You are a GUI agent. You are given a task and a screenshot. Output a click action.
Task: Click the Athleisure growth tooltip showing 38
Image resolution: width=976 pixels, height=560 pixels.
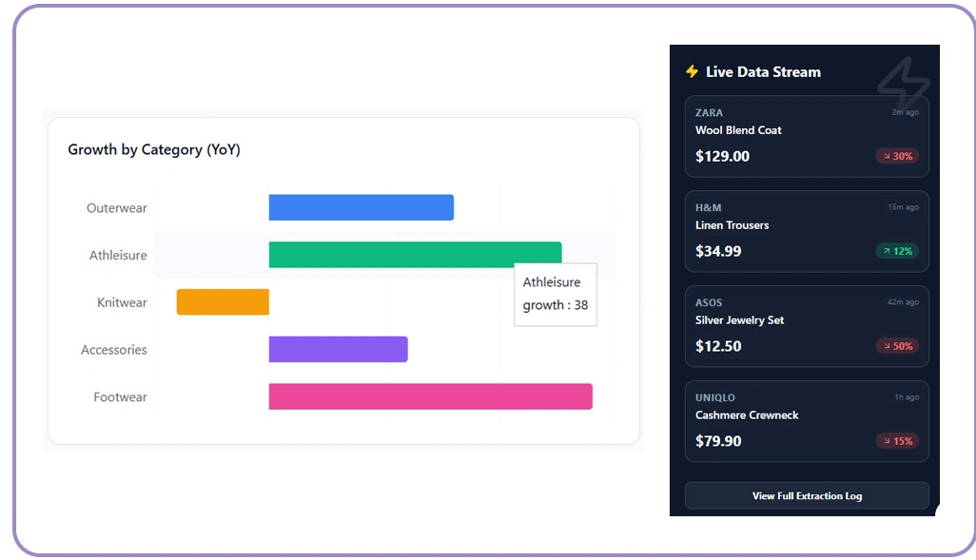click(x=556, y=294)
